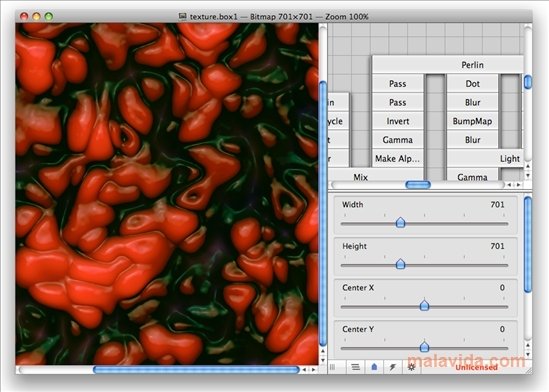Click the Height value 701
Screen dimensions: 549x392
click(497, 246)
